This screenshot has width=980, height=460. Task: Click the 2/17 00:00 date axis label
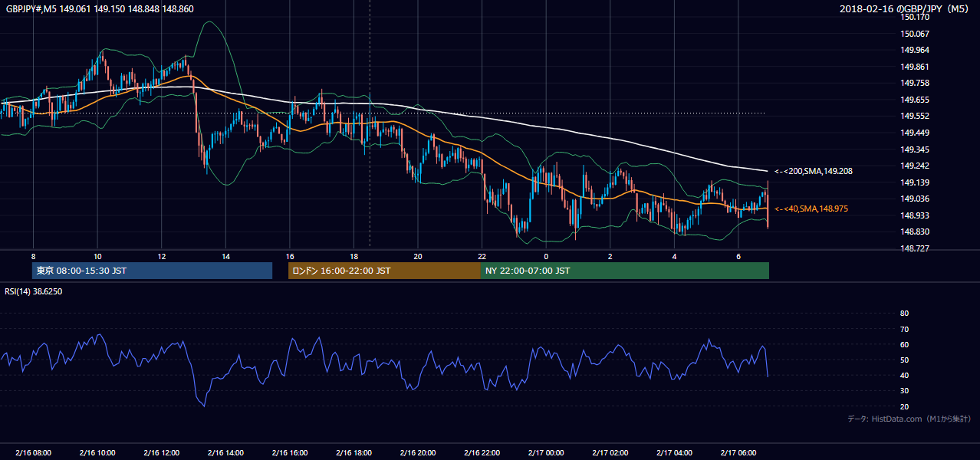[x=545, y=452]
